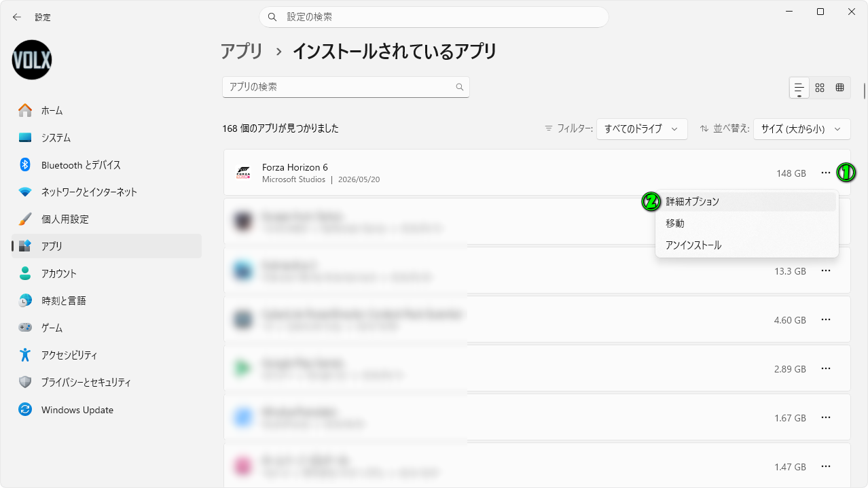The height and width of the screenshot is (488, 868).
Task: Open the すべてのドライブ filter dropdown
Action: pyautogui.click(x=642, y=128)
